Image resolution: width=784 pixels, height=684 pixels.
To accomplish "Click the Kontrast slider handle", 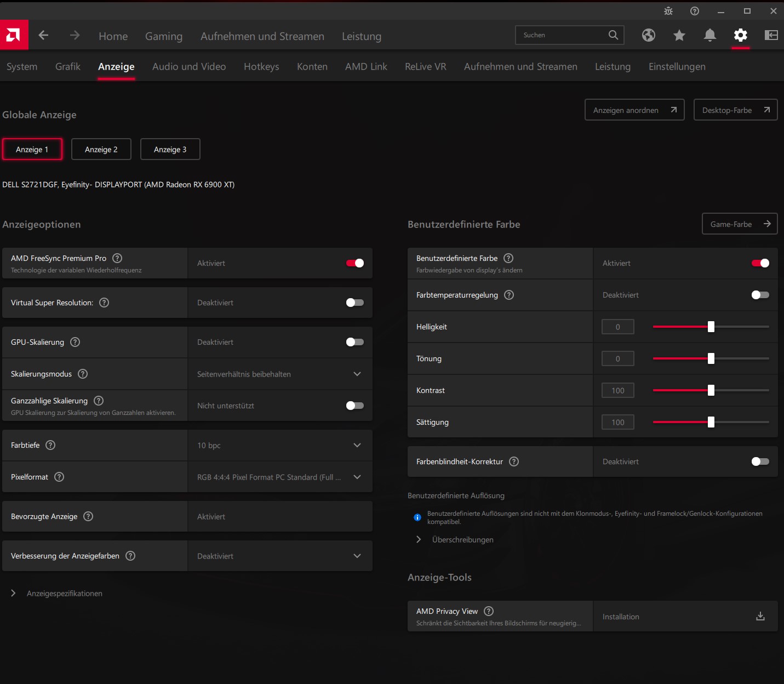I will pyautogui.click(x=711, y=390).
